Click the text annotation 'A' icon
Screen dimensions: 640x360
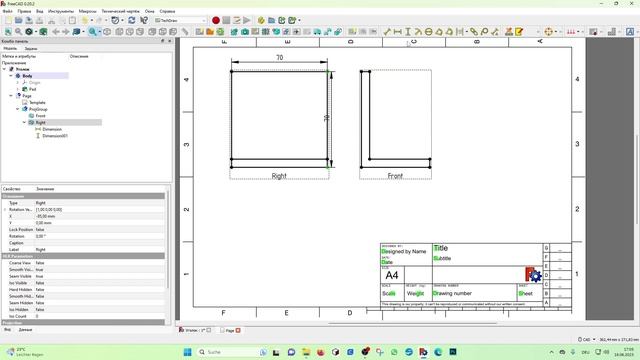click(x=630, y=31)
